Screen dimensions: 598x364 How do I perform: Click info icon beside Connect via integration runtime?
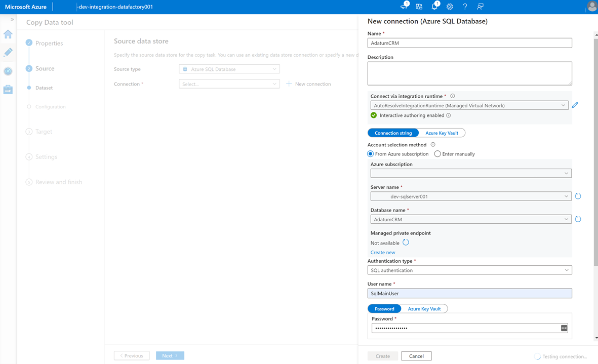(452, 96)
